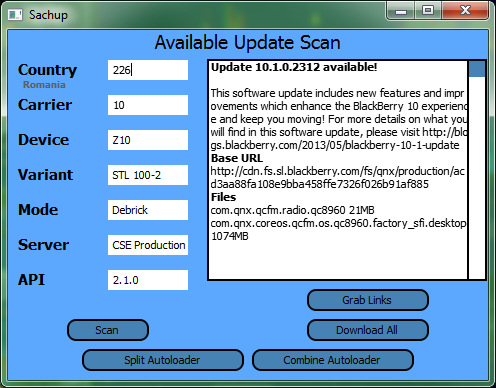Click the Country label
This screenshot has height=388, width=496.
tap(47, 70)
